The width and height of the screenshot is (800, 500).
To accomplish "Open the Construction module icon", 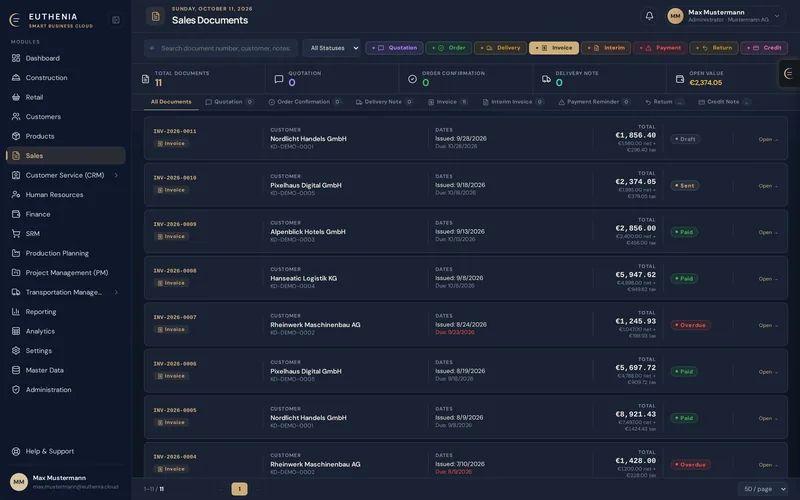I will [x=16, y=78].
